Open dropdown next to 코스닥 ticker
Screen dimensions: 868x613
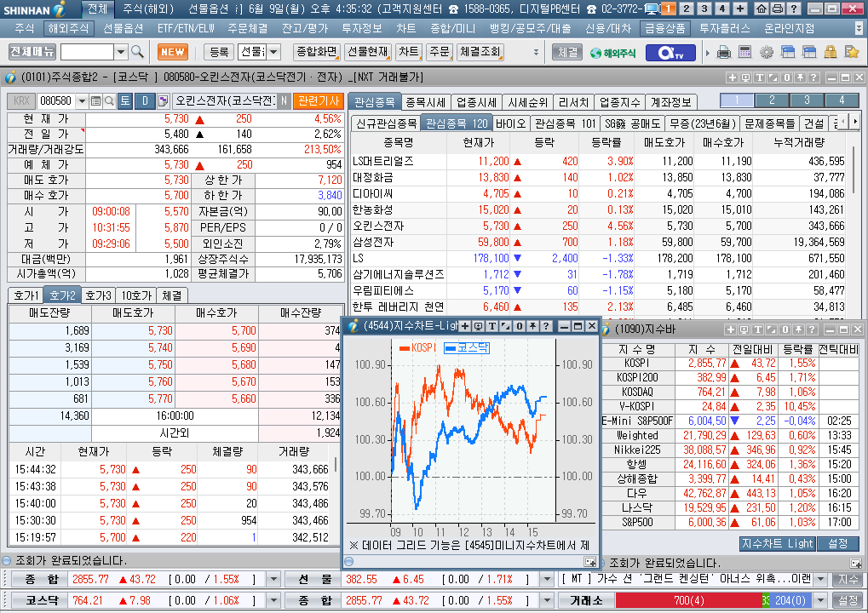[273, 600]
